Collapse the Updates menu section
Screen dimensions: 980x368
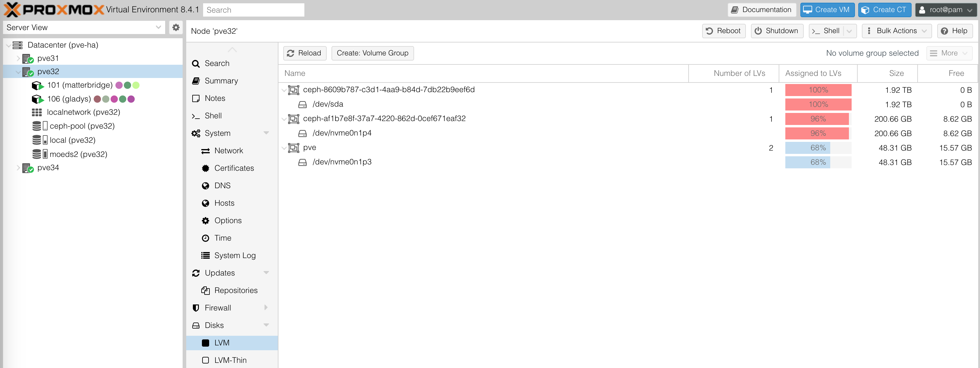(x=266, y=273)
